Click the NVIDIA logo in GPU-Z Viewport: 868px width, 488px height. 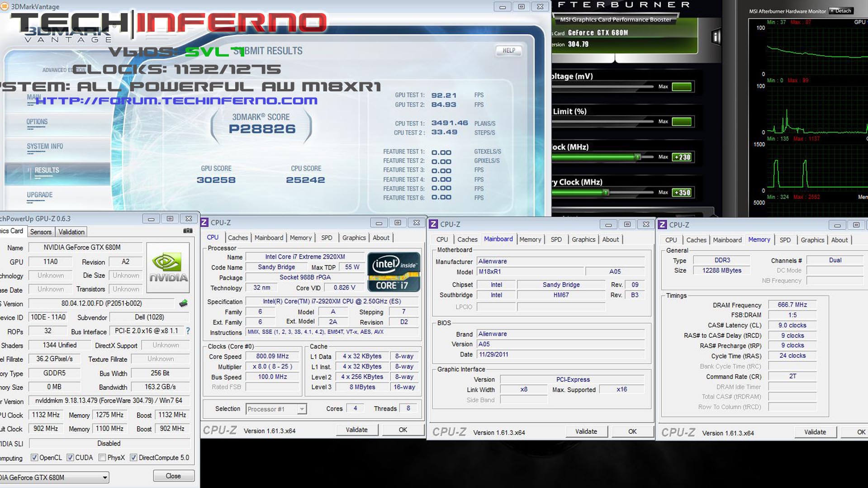point(168,268)
